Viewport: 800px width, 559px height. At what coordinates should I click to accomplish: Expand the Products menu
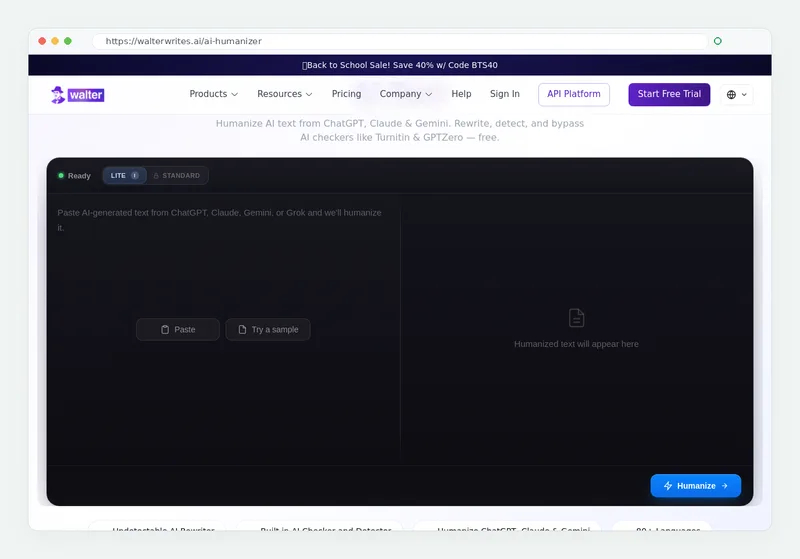tap(213, 94)
